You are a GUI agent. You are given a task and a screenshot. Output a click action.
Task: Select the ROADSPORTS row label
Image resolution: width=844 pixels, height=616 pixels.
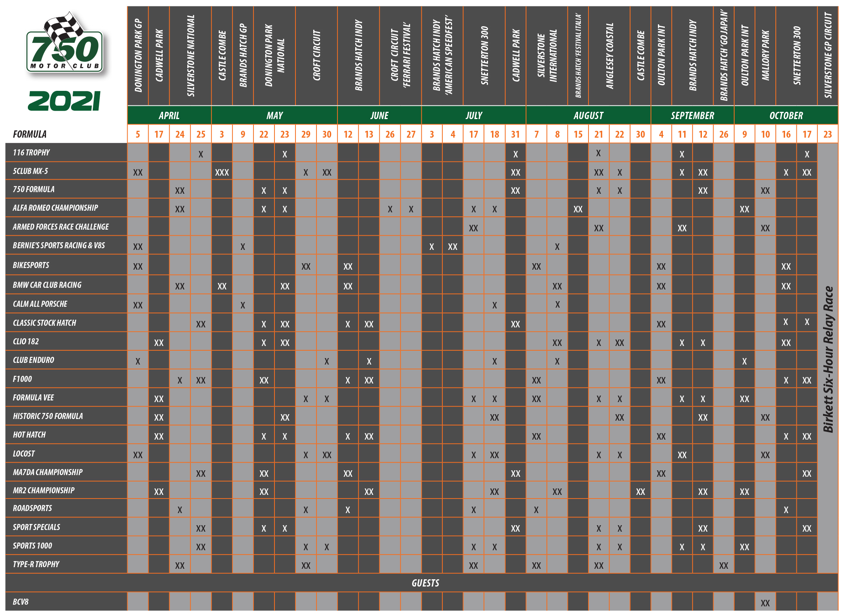pos(32,508)
